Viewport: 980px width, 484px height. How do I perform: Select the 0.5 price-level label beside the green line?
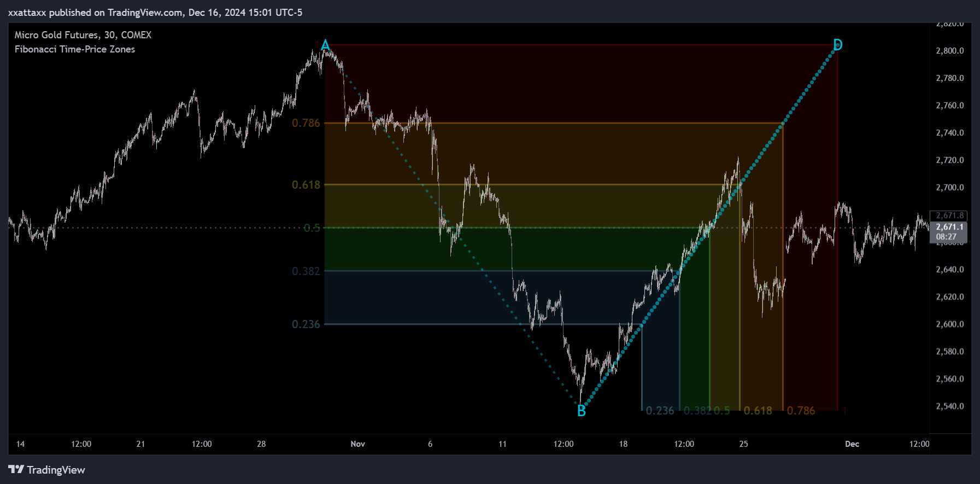[312, 228]
